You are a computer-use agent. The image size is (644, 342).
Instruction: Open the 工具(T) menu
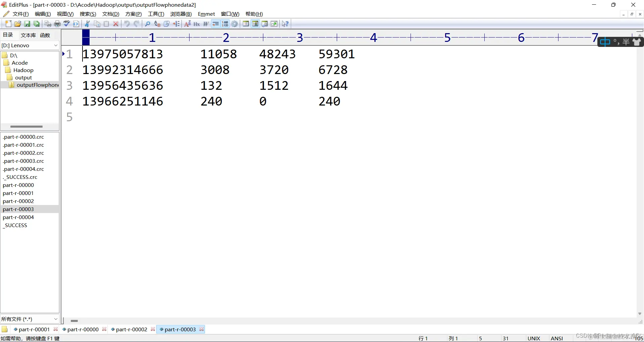156,14
